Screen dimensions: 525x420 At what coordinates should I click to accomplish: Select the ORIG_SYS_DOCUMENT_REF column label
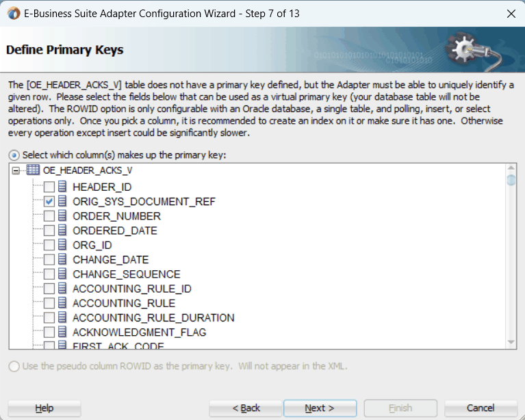pyautogui.click(x=144, y=202)
